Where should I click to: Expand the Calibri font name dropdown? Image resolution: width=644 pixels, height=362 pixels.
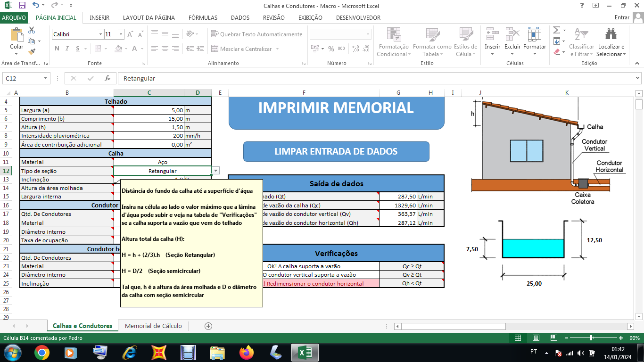pos(100,34)
